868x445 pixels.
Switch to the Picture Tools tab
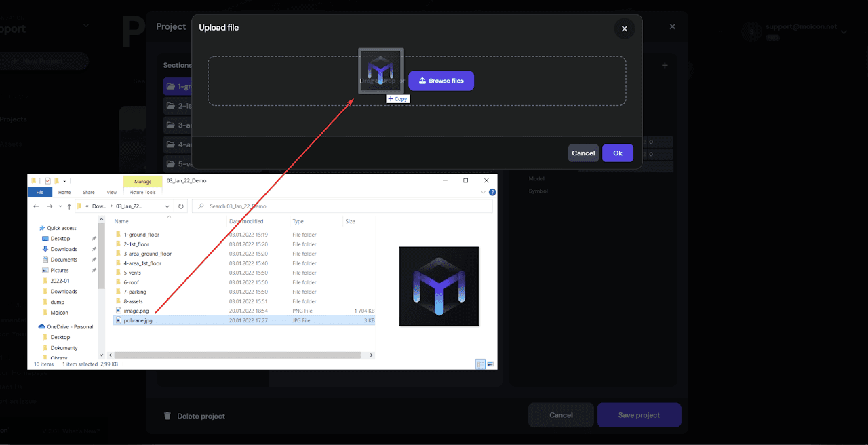[x=142, y=193]
